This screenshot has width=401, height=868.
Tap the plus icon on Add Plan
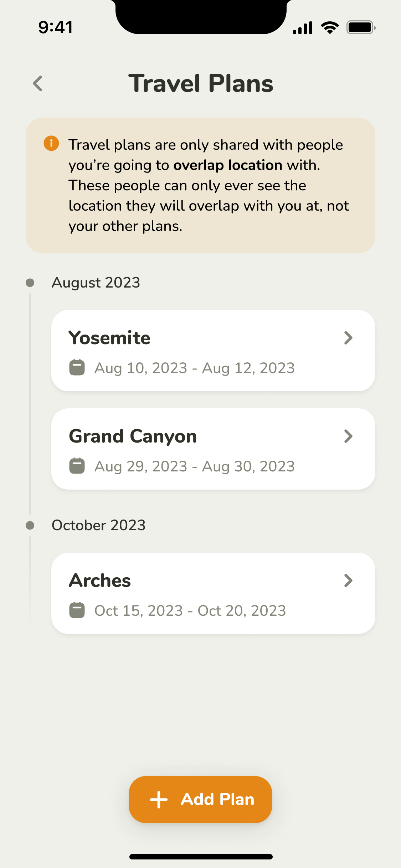tap(159, 800)
